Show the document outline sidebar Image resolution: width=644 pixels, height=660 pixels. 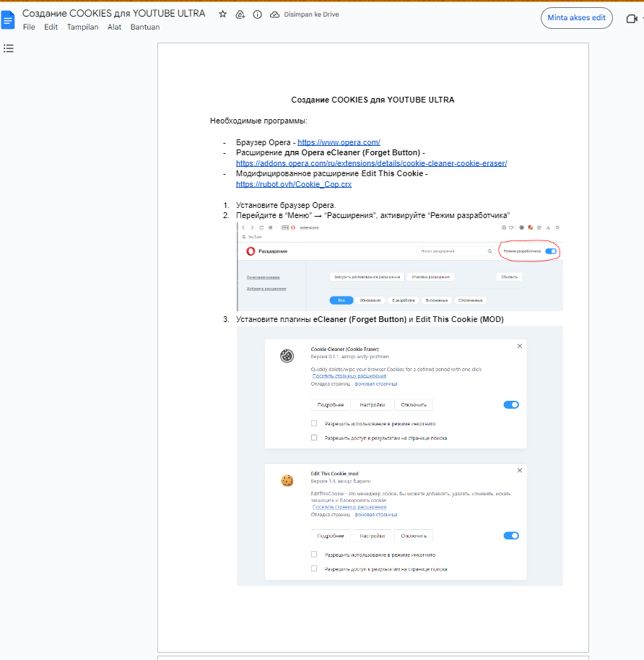pos(9,48)
